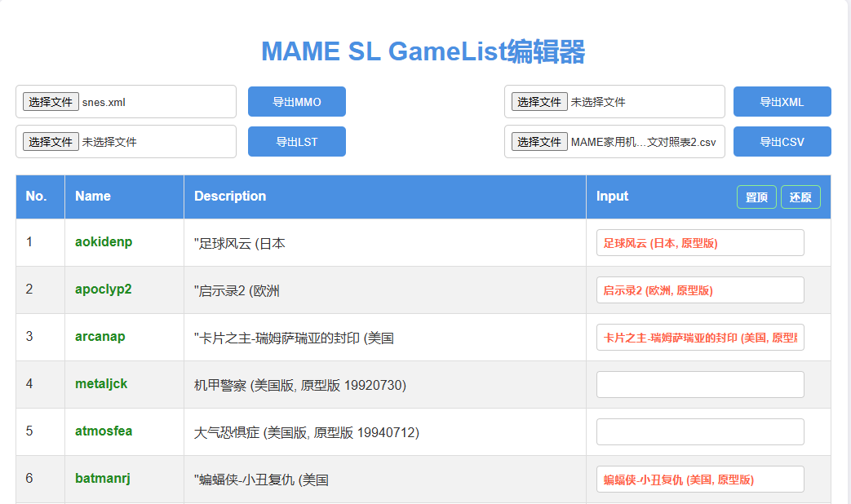Screen dimensions: 851x504
Task: Select the batmanrj game name
Action: pos(101,479)
